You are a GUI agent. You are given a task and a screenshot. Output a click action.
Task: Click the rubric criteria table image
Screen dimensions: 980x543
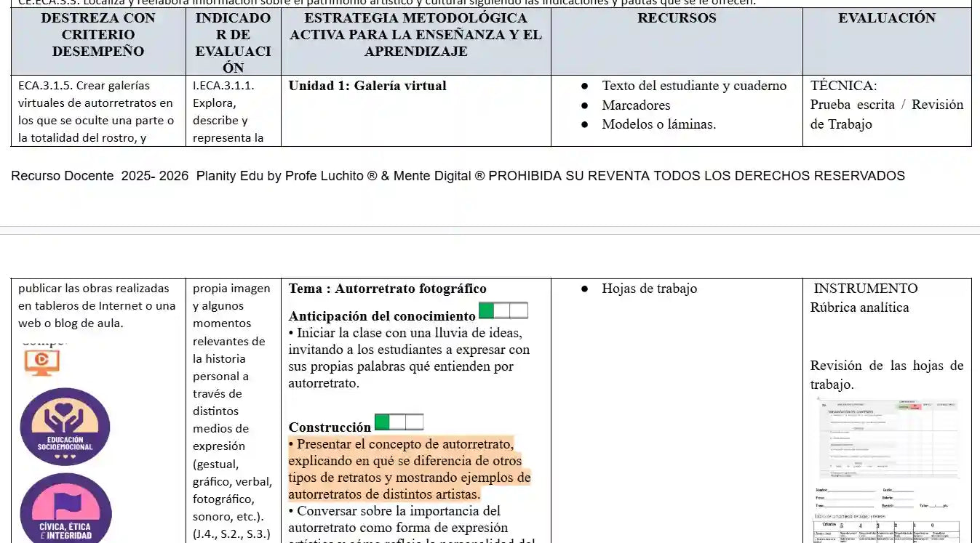pyautogui.click(x=887, y=530)
